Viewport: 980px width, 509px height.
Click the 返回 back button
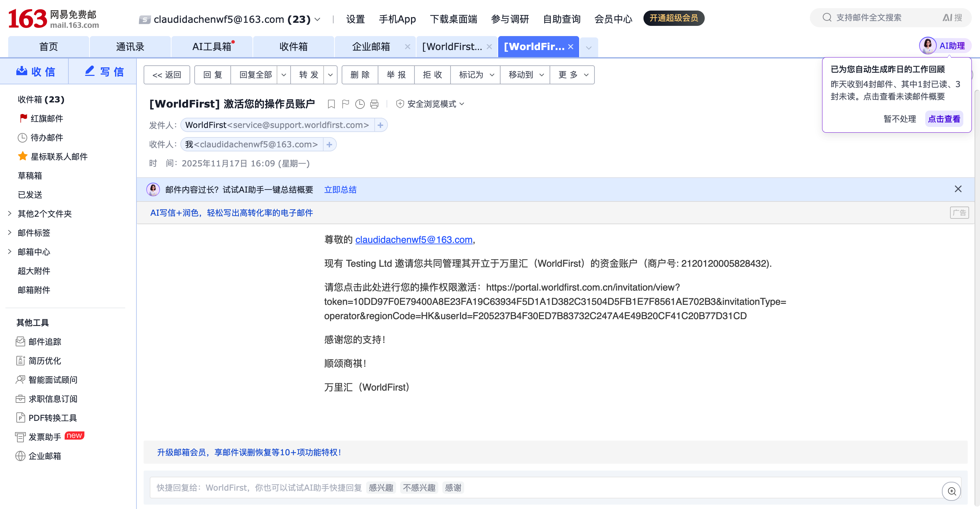[167, 75]
